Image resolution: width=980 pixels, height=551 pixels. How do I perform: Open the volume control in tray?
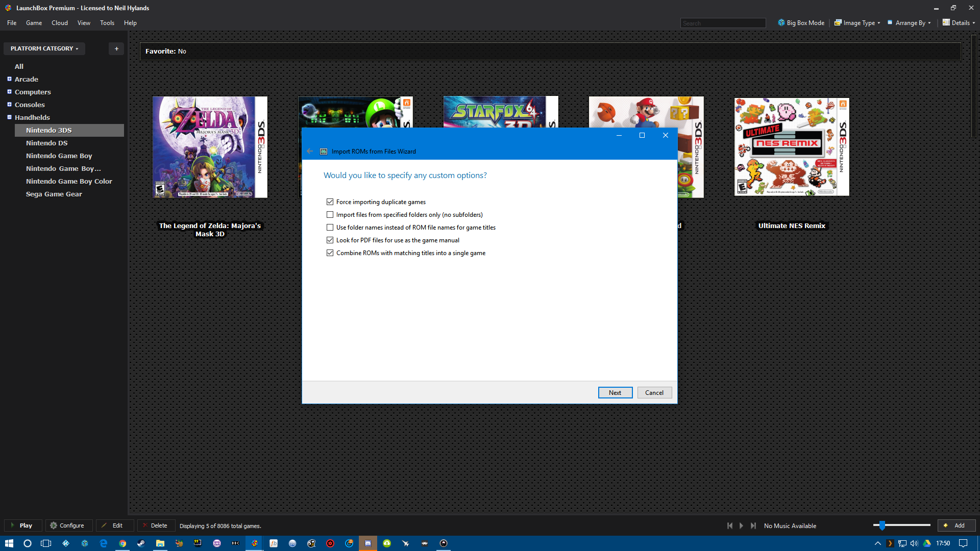[x=914, y=543]
